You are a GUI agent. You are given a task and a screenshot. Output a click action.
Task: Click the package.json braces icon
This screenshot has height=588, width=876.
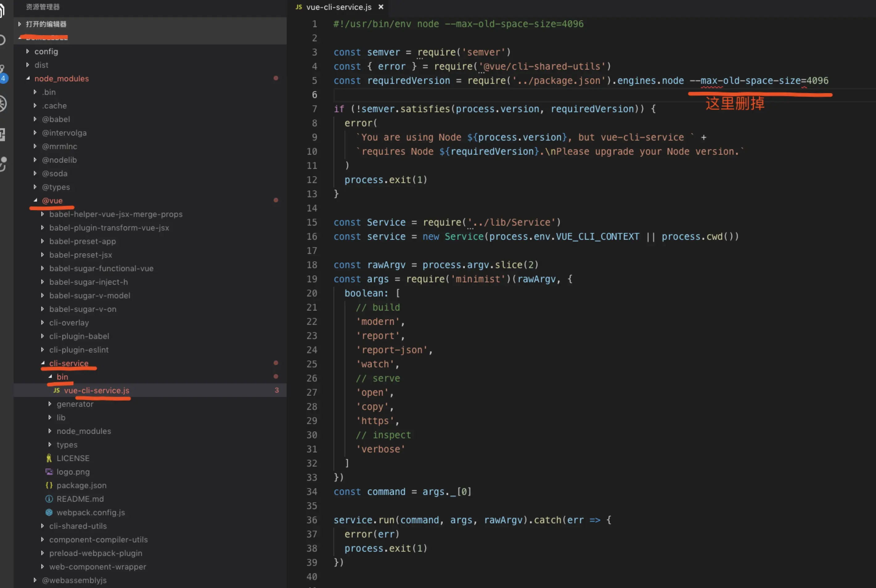[49, 485]
